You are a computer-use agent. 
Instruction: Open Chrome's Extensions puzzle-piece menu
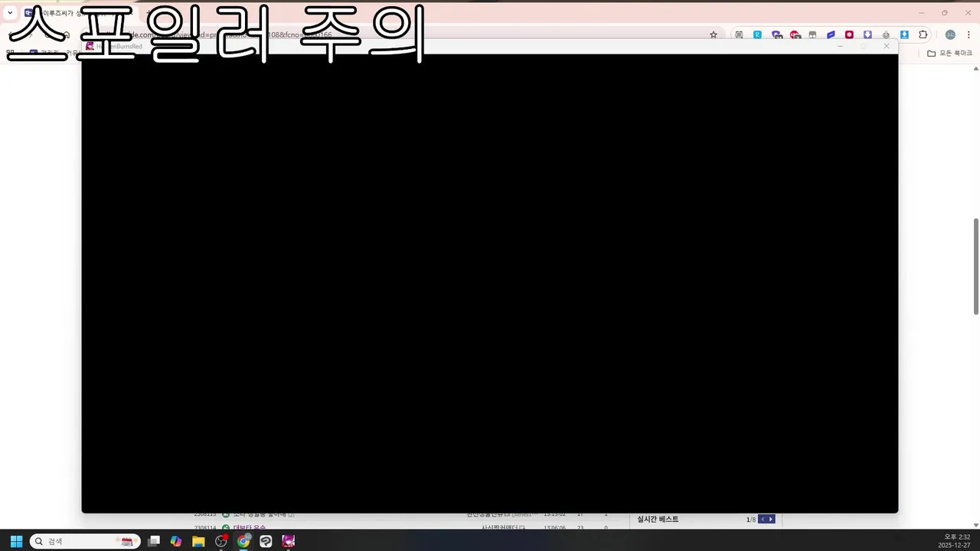(923, 34)
